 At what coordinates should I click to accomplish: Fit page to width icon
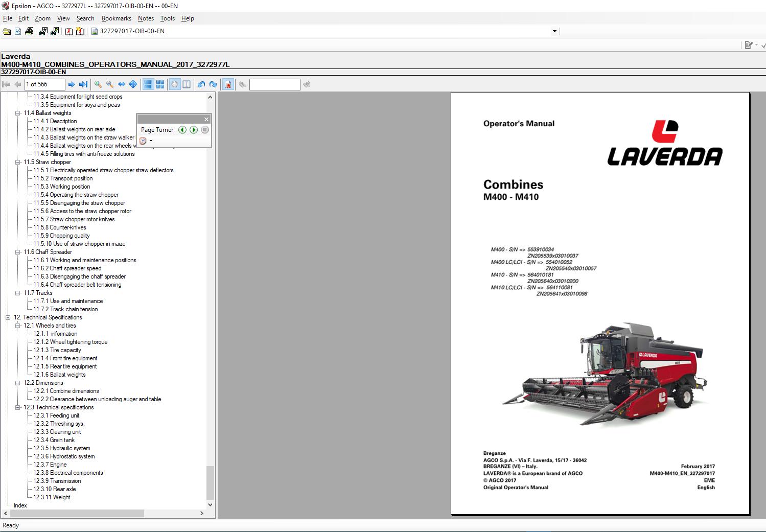click(x=122, y=84)
